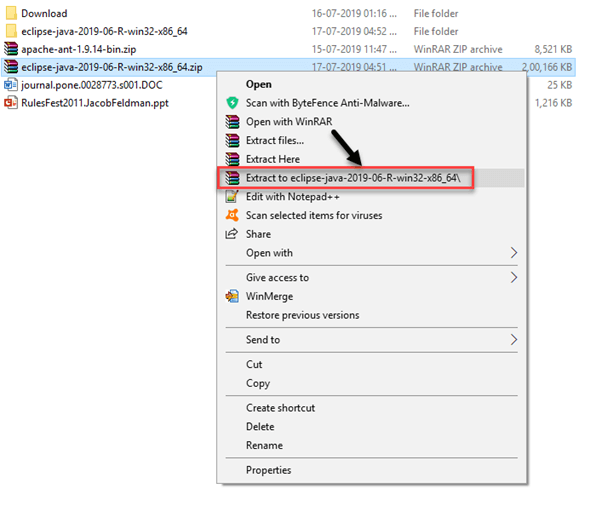The image size is (602, 506).
Task: Click the ByteFence Anti-Malware shield icon
Action: (x=231, y=103)
